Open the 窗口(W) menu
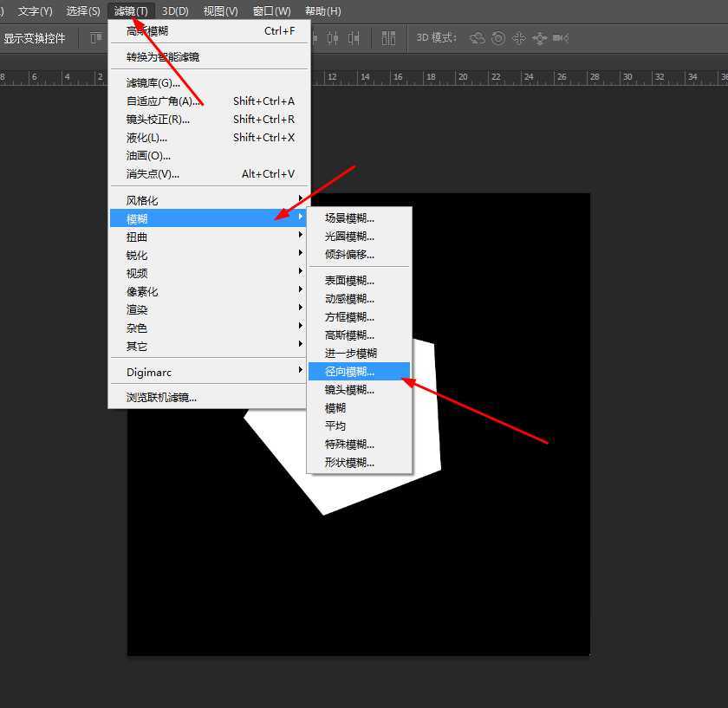Image resolution: width=728 pixels, height=708 pixels. 271,10
